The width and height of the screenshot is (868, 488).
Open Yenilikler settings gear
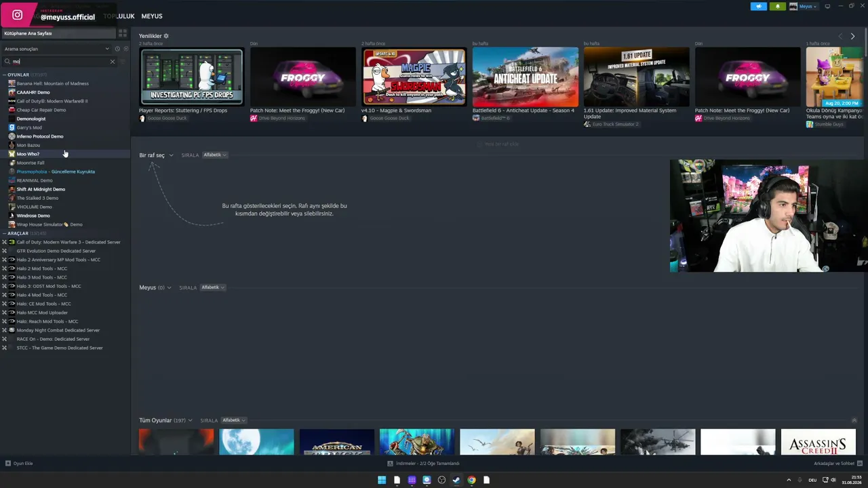(166, 36)
